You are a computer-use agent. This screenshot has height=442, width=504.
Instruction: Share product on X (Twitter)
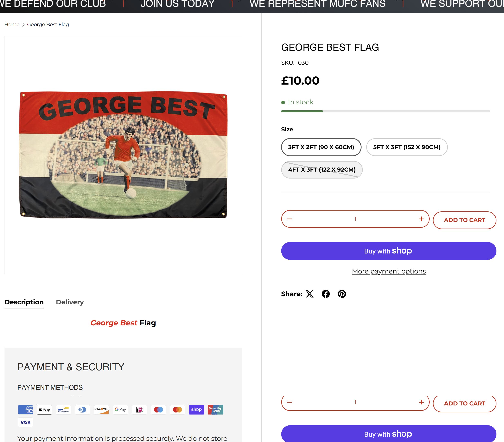(x=309, y=294)
